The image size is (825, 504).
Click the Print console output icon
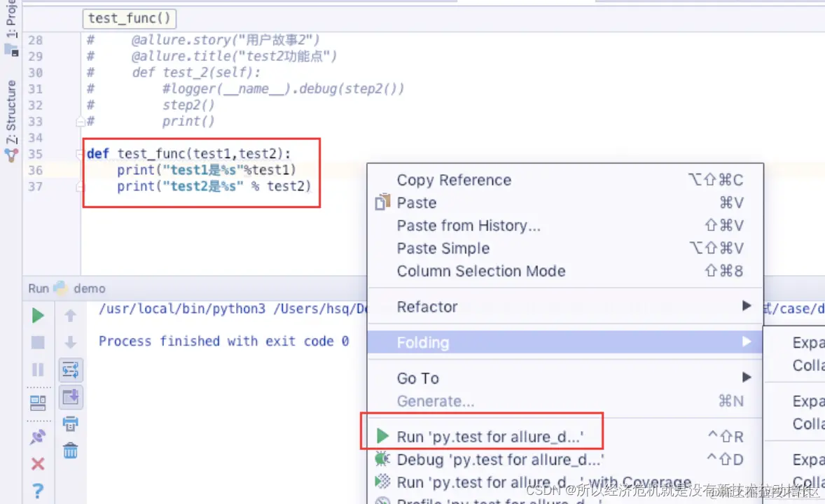coord(70,423)
